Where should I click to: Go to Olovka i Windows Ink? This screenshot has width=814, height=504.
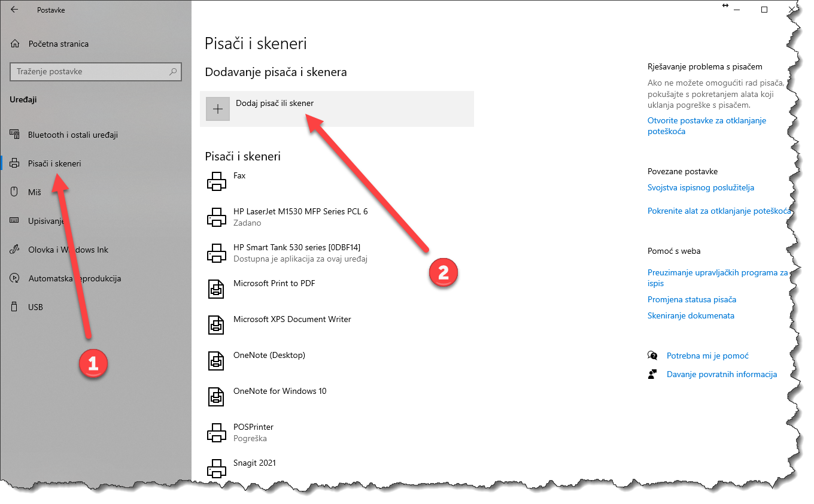click(x=68, y=250)
